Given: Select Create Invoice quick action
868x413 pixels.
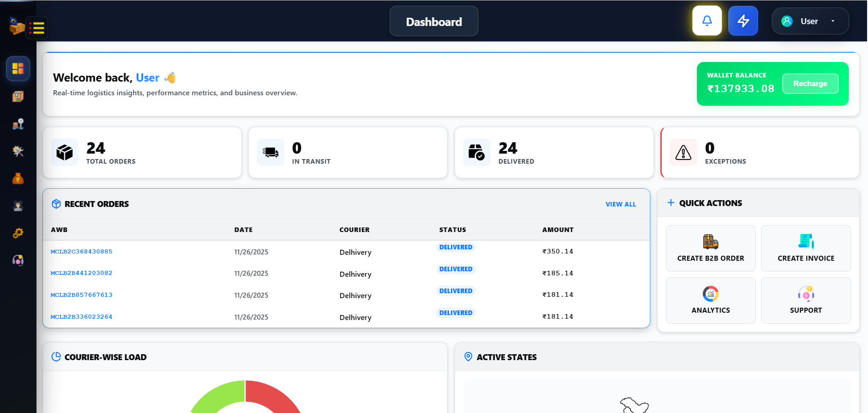Looking at the screenshot, I should (x=805, y=248).
